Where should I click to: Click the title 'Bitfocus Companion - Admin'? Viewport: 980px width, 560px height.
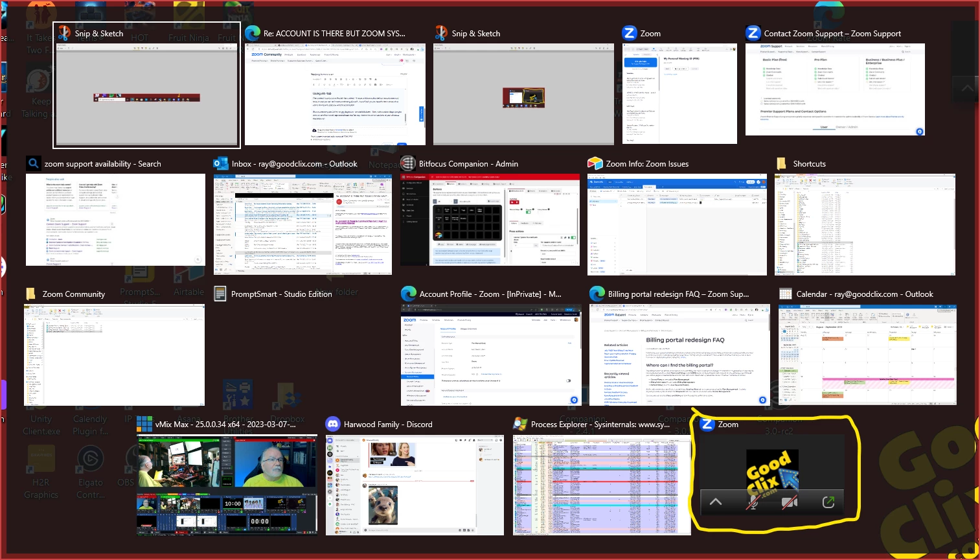(x=468, y=164)
